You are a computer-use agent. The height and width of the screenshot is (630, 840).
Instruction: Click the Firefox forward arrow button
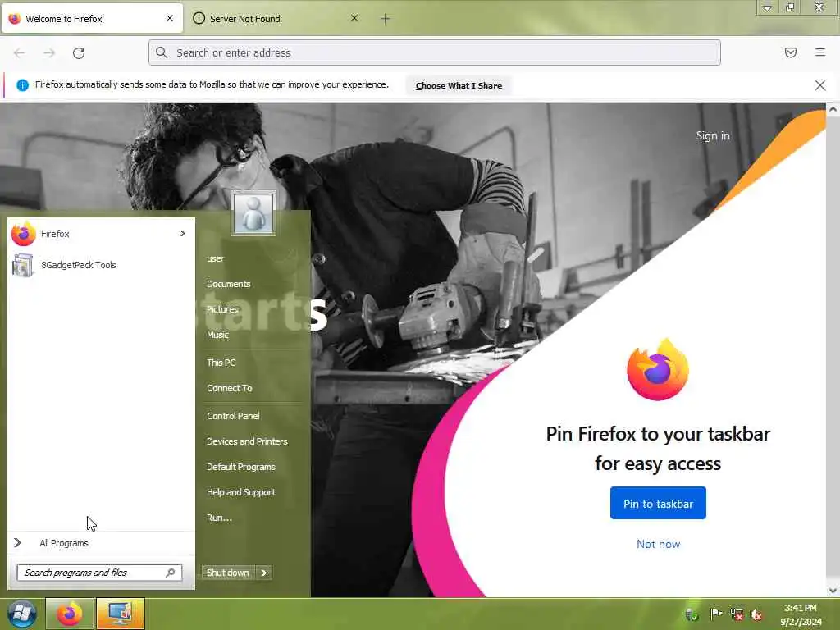click(x=49, y=52)
